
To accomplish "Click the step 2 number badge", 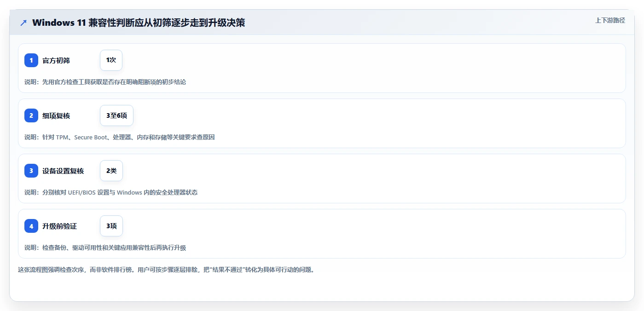I will click(x=31, y=115).
